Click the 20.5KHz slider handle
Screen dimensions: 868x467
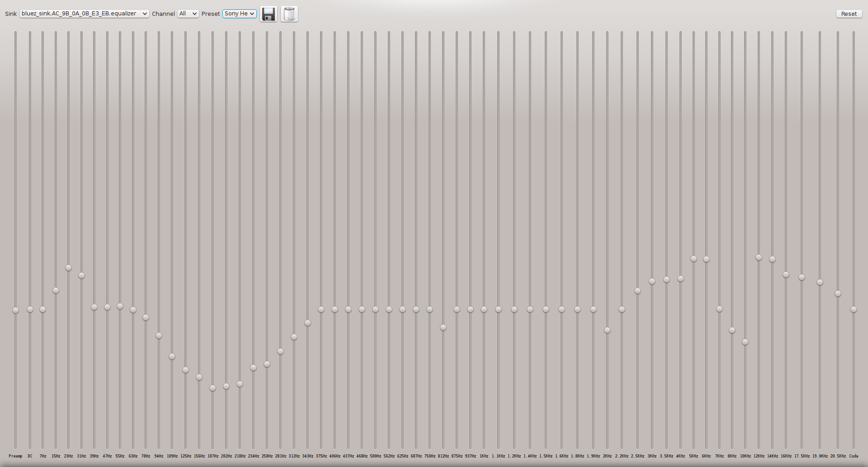(838, 293)
